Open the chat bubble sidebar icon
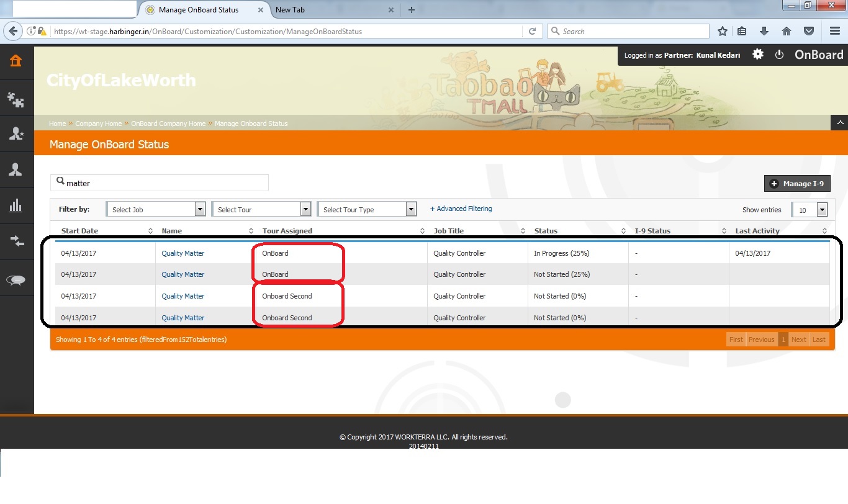Image resolution: width=848 pixels, height=504 pixels. pos(16,281)
